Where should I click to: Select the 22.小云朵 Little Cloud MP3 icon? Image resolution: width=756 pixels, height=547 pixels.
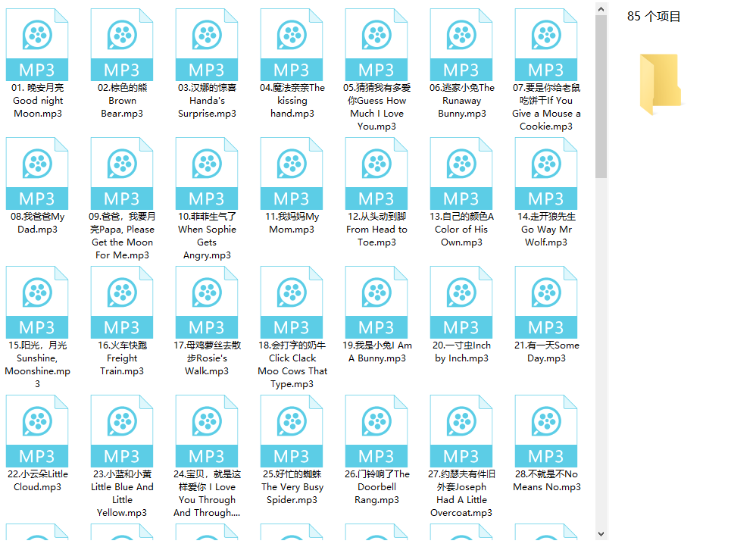[x=37, y=431]
